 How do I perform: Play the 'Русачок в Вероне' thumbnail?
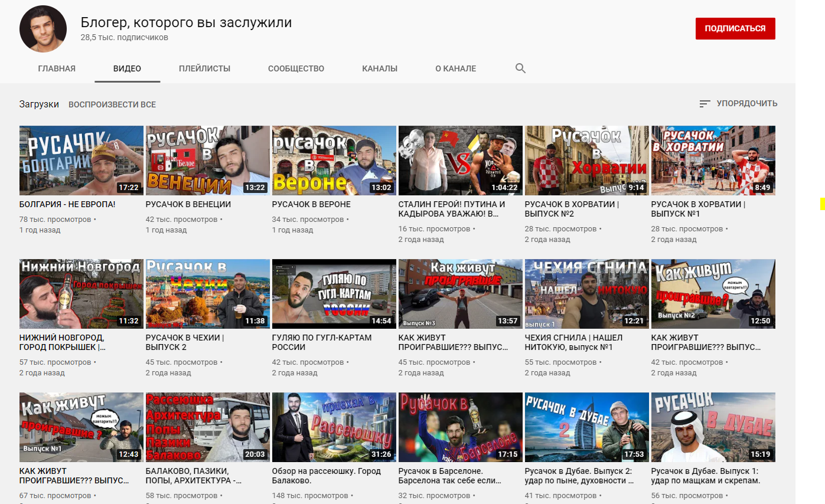[334, 161]
